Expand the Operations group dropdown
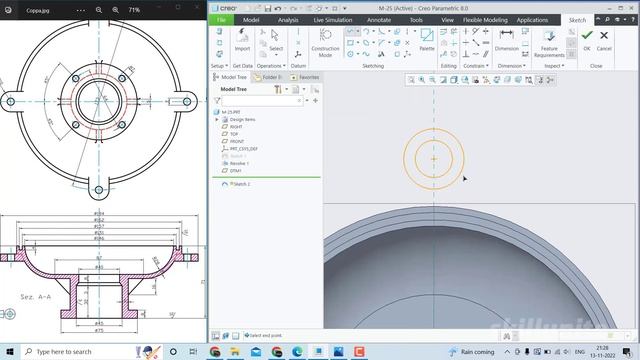Viewport: 640px width, 360px height. 271,66
